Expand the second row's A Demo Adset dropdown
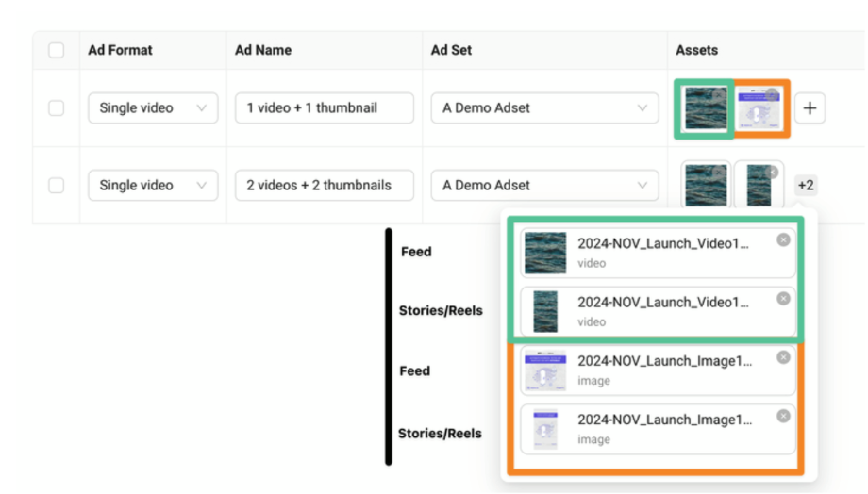 coord(544,186)
